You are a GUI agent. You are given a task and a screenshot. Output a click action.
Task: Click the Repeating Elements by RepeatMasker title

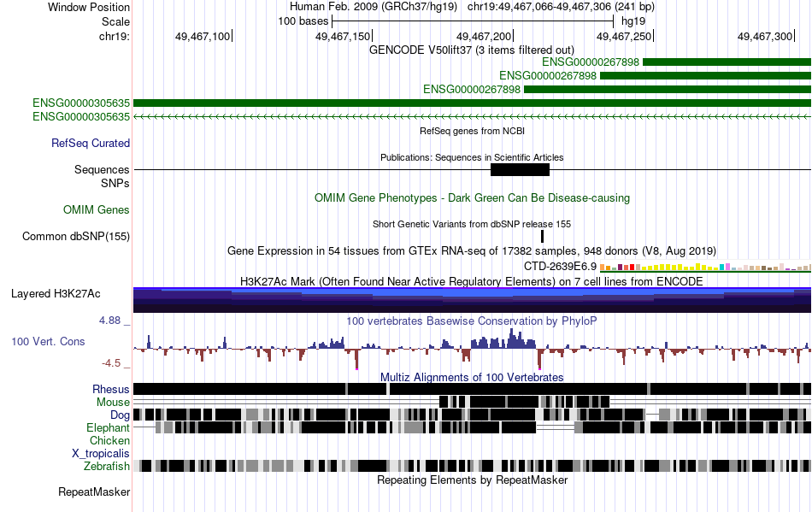472,480
